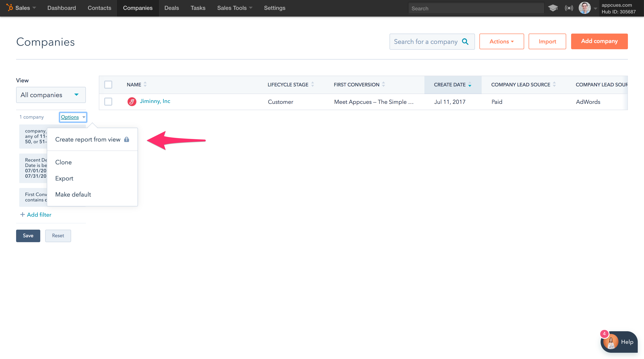
Task: Open the Actions dropdown button
Action: [502, 41]
